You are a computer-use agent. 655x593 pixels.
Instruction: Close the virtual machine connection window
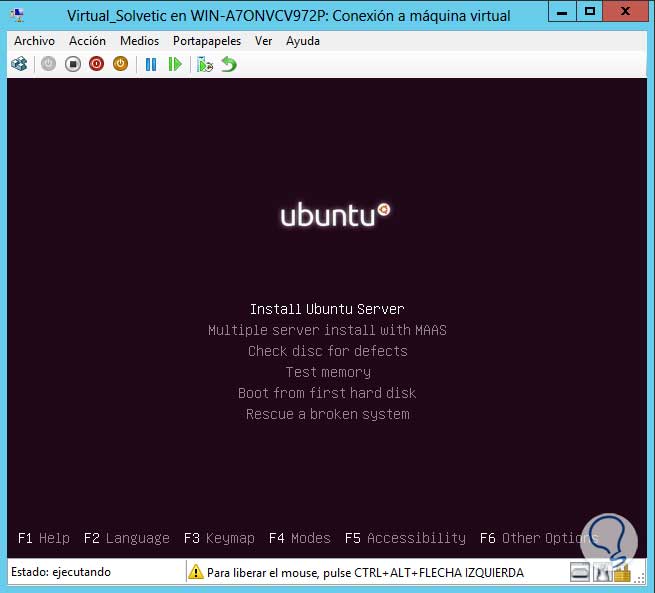pos(626,12)
